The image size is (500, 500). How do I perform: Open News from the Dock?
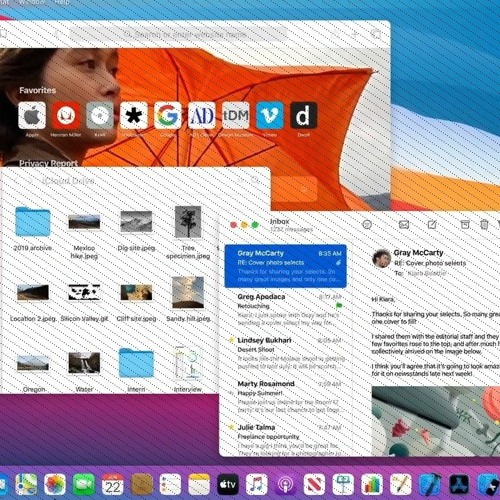click(314, 484)
